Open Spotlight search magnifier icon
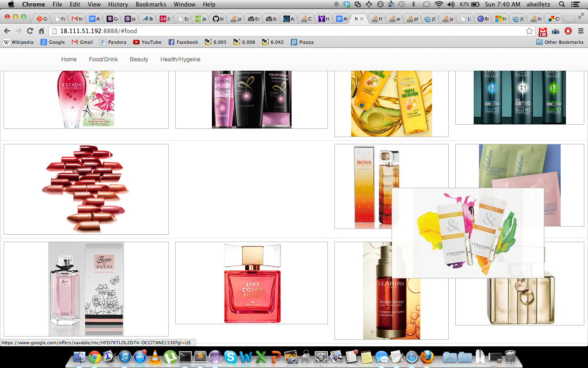 pos(562,4)
